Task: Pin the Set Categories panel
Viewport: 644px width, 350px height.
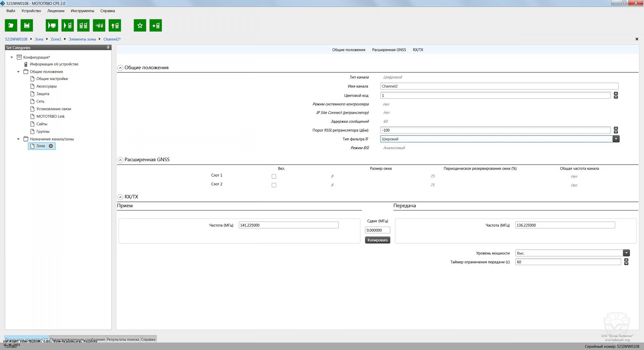Action: pos(108,48)
